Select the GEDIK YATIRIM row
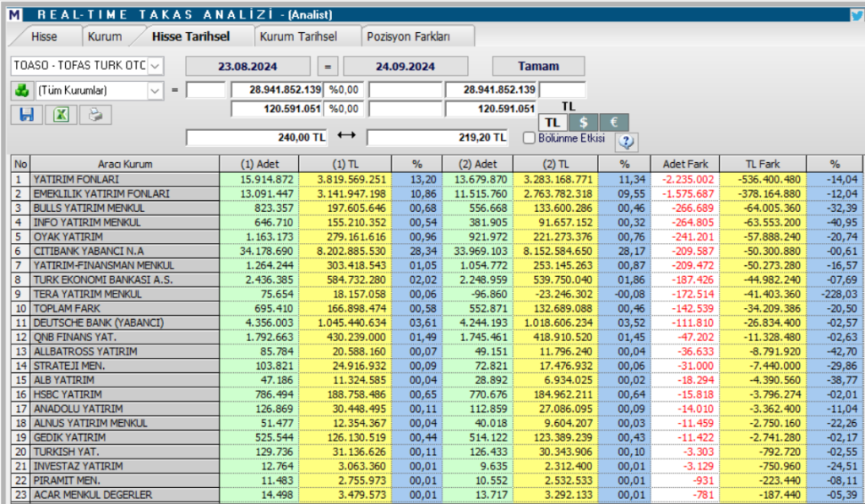Image resolution: width=865 pixels, height=504 pixels. 437,437
